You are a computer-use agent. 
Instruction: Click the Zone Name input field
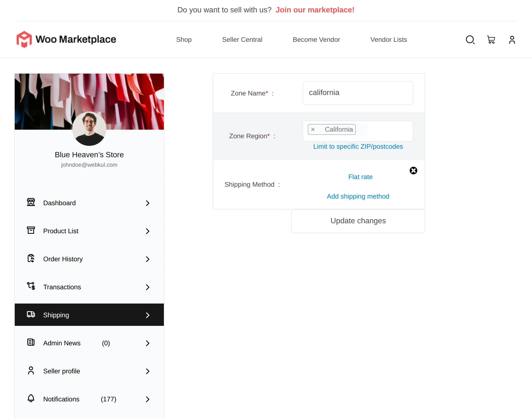pyautogui.click(x=357, y=93)
